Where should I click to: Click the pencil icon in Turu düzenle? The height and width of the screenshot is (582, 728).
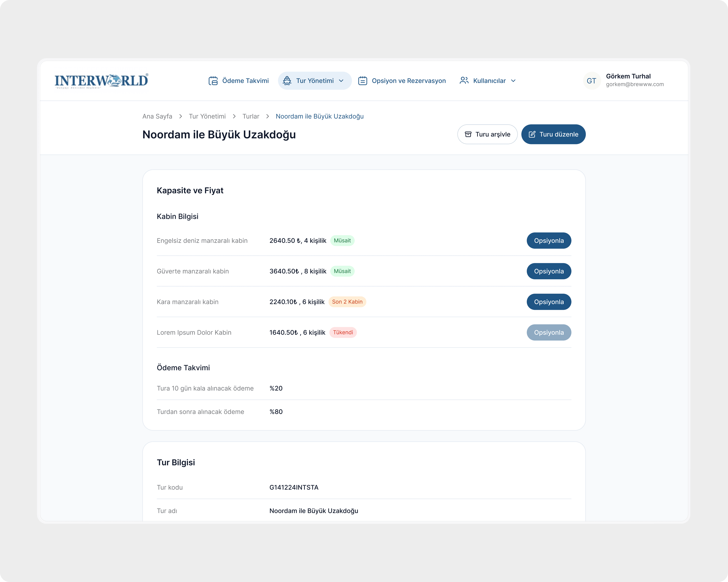[x=532, y=134]
